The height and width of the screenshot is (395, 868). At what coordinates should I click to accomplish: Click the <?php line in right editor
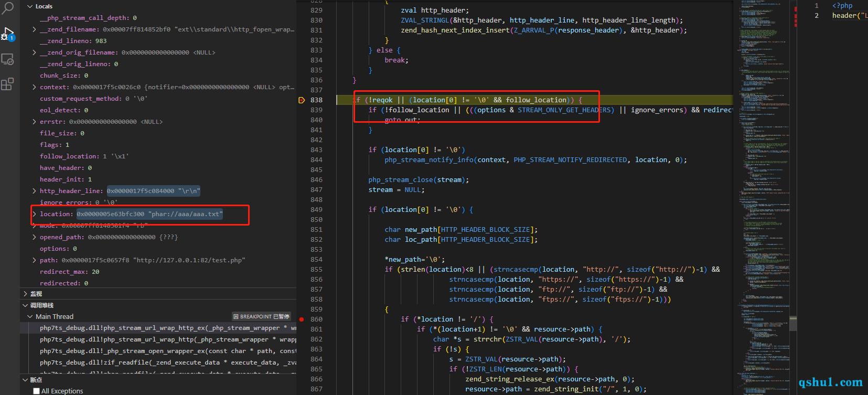coord(842,6)
